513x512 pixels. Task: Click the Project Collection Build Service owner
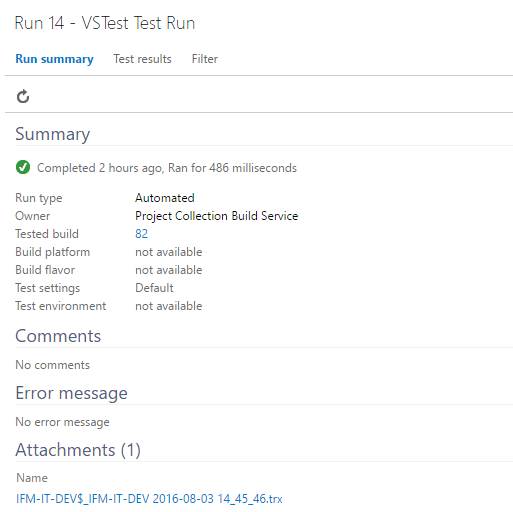[x=217, y=216]
